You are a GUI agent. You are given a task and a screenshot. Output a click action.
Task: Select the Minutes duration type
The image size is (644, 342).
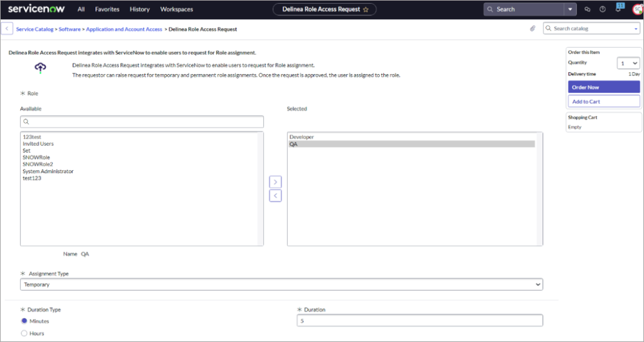pos(24,321)
